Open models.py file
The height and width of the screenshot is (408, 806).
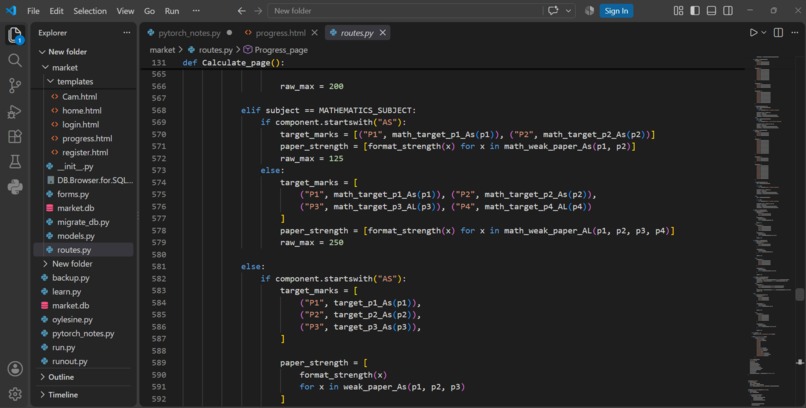tap(76, 236)
